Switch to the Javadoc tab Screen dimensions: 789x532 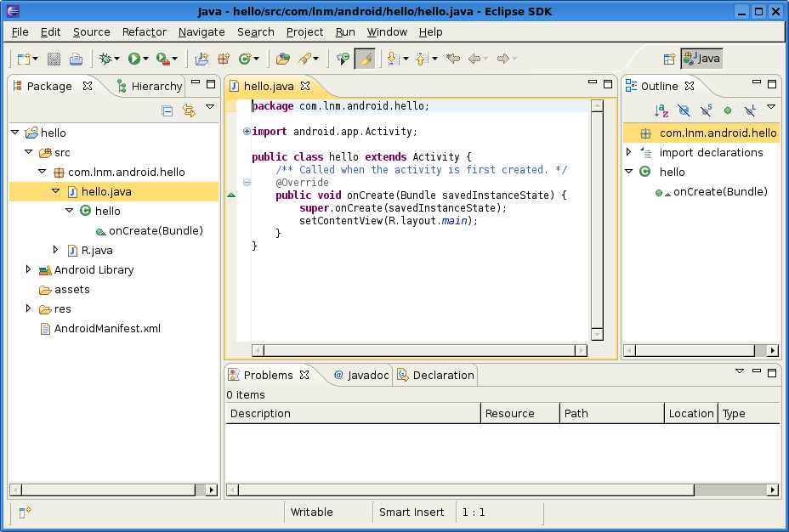pyautogui.click(x=361, y=375)
